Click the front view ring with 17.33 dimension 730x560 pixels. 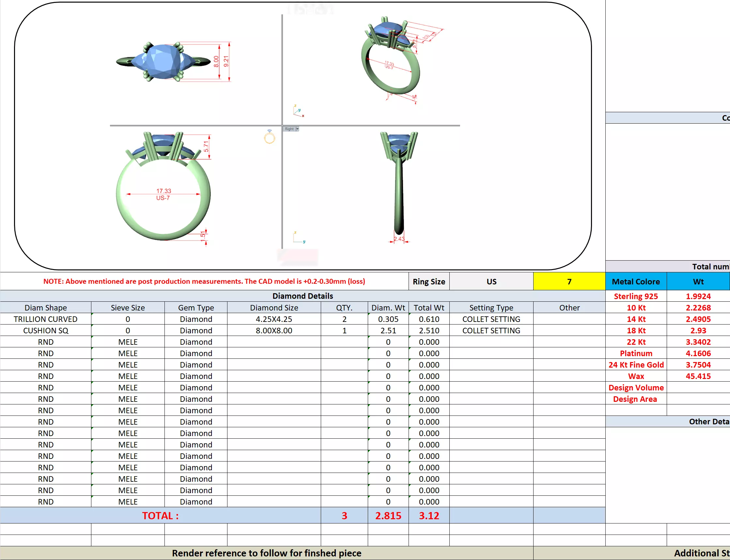pyautogui.click(x=163, y=187)
